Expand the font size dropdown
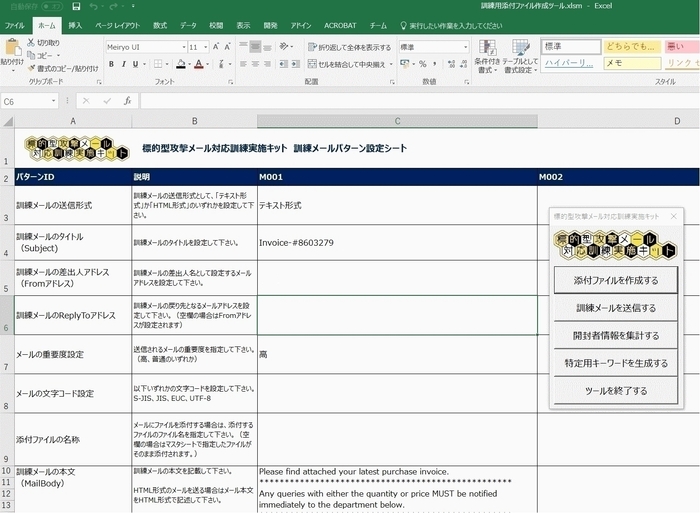This screenshot has height=513, width=700. [x=206, y=47]
